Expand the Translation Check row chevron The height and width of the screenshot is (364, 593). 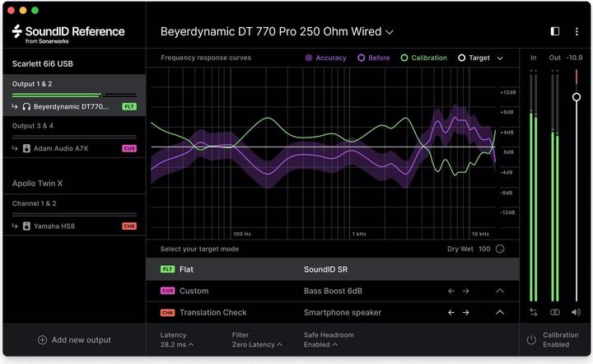click(x=500, y=313)
